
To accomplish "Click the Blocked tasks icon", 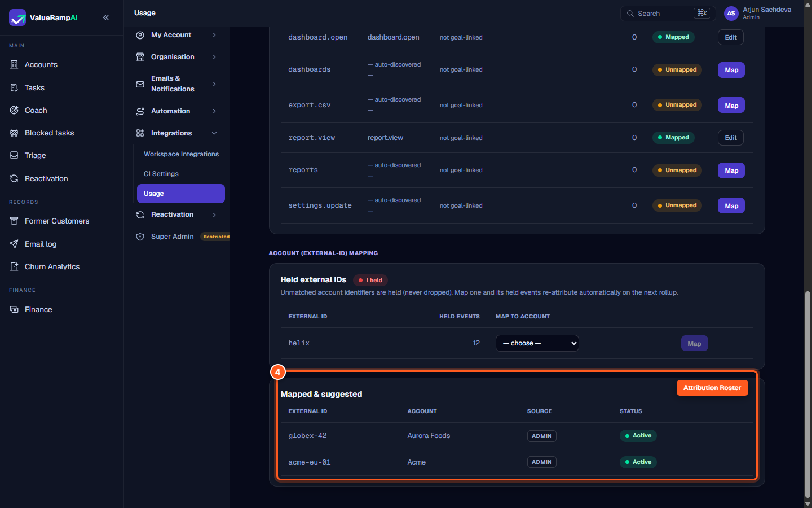I will click(x=14, y=133).
